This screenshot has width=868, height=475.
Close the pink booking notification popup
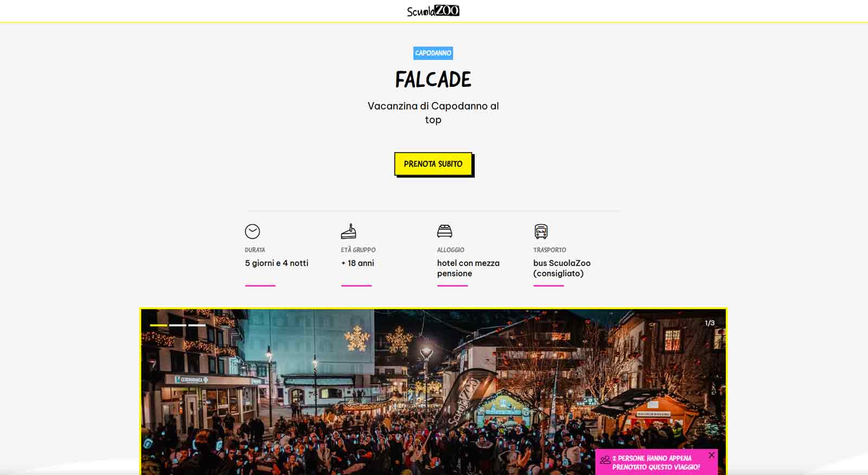tap(711, 455)
